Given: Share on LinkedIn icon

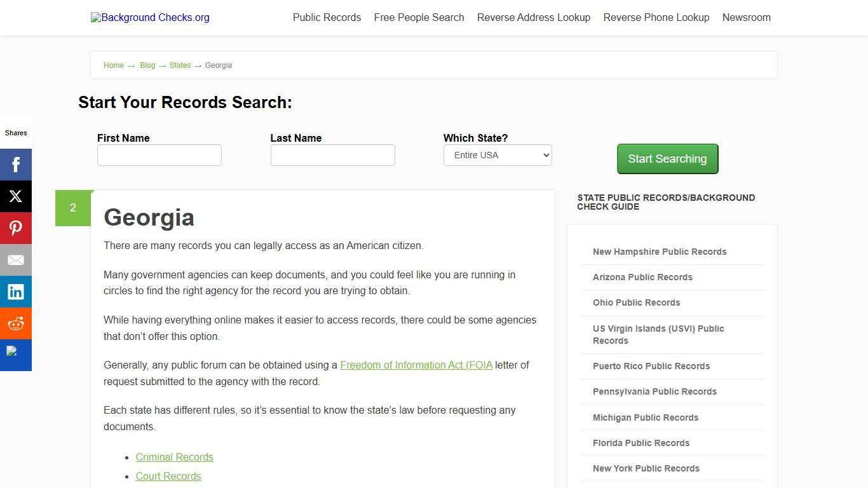Looking at the screenshot, I should click(x=16, y=292).
